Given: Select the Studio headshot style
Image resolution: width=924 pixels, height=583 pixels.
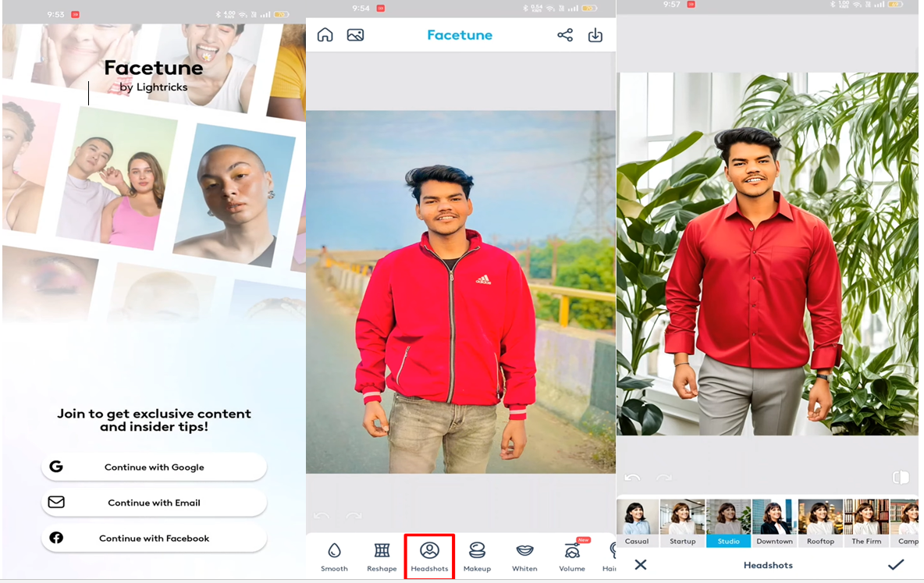Looking at the screenshot, I should (x=728, y=521).
